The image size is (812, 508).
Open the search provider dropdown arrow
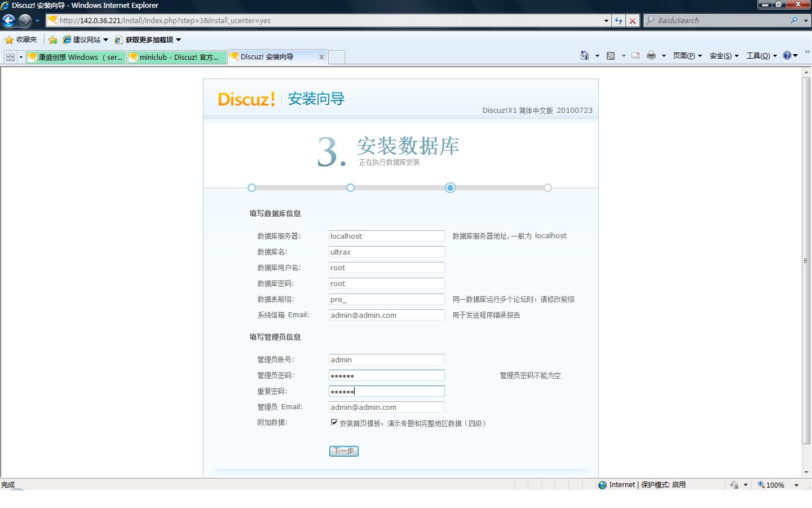805,20
